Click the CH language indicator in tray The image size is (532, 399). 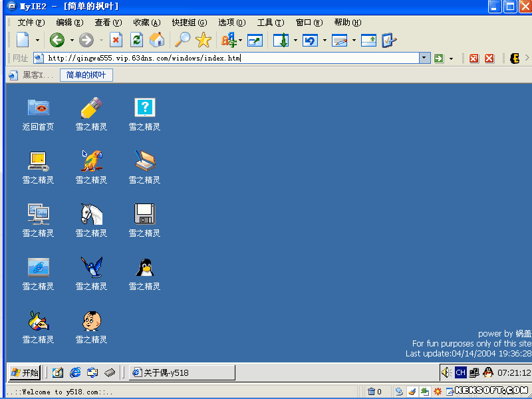click(460, 372)
